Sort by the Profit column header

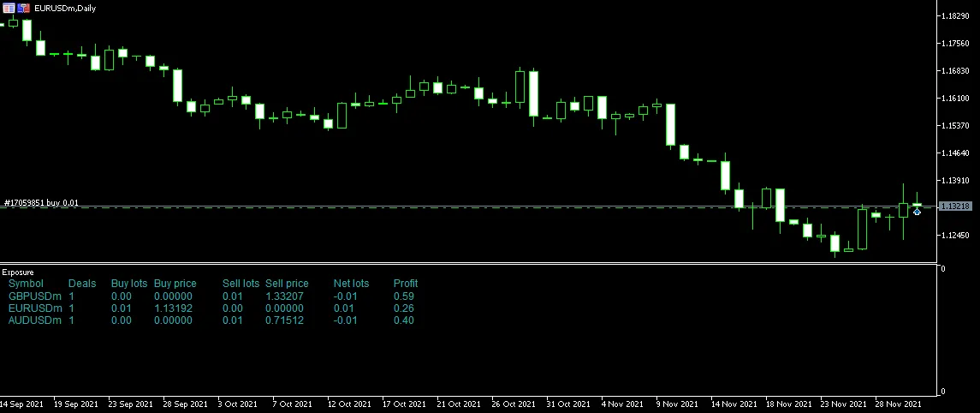tap(406, 284)
